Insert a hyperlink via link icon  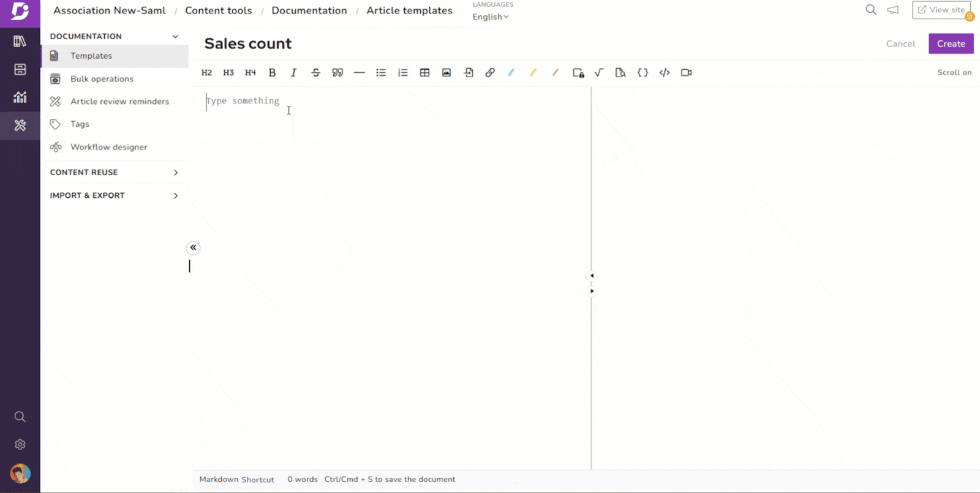(x=490, y=72)
